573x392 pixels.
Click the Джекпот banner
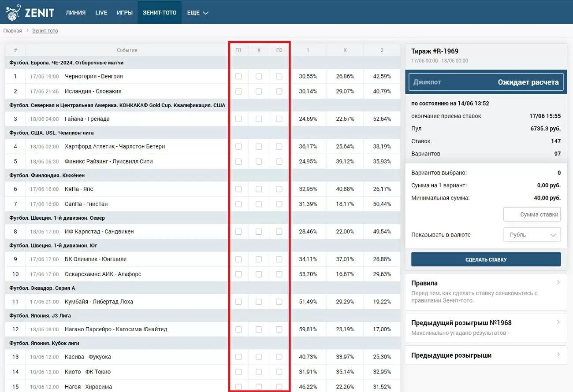(486, 82)
